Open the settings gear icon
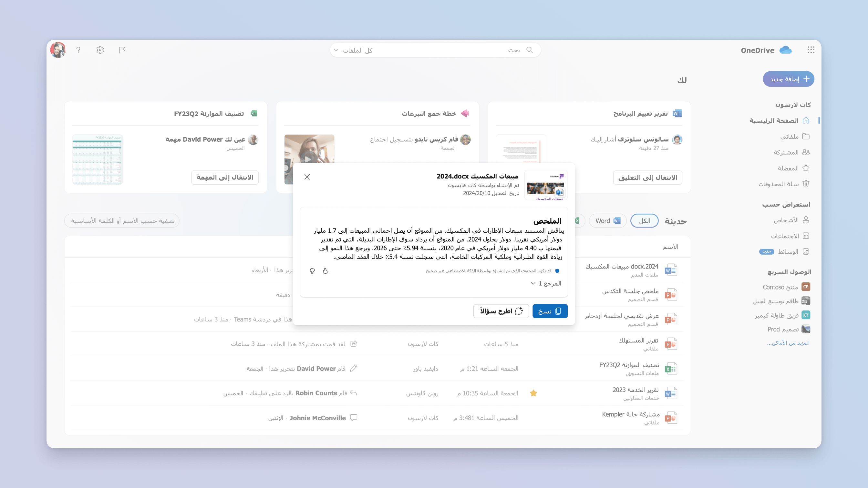Viewport: 868px width, 488px height. click(100, 50)
